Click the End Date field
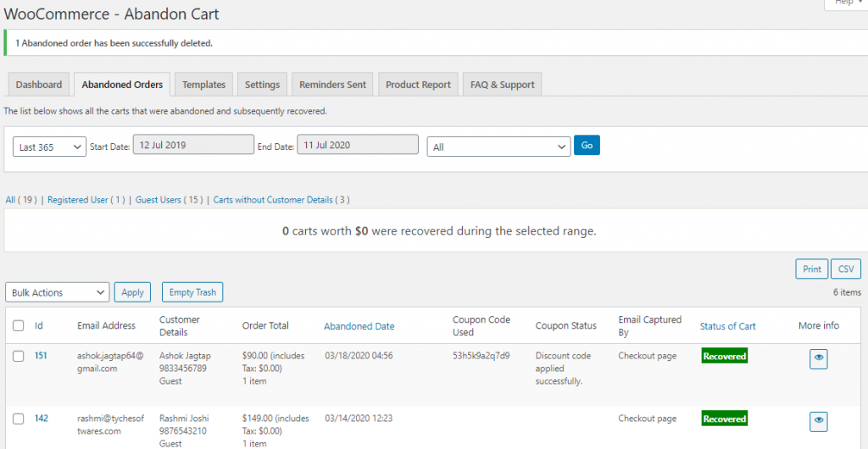 point(358,146)
